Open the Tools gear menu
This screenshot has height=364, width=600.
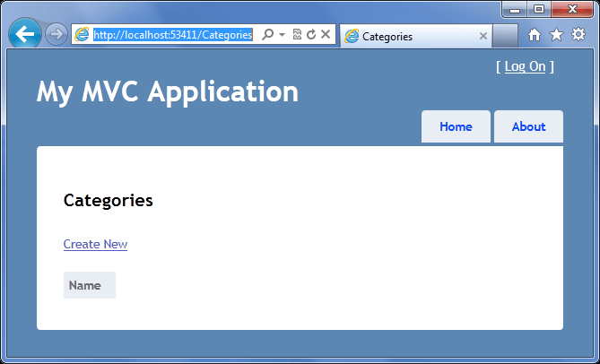click(578, 34)
